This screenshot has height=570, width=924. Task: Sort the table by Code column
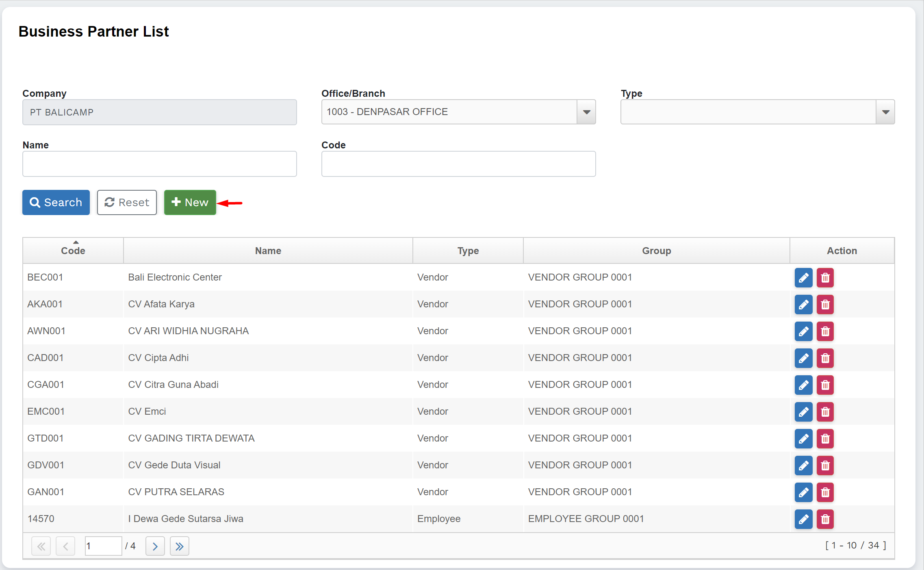[73, 250]
